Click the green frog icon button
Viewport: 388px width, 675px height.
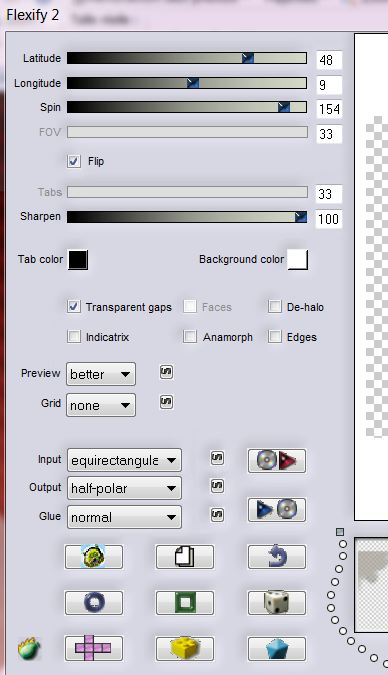93,557
